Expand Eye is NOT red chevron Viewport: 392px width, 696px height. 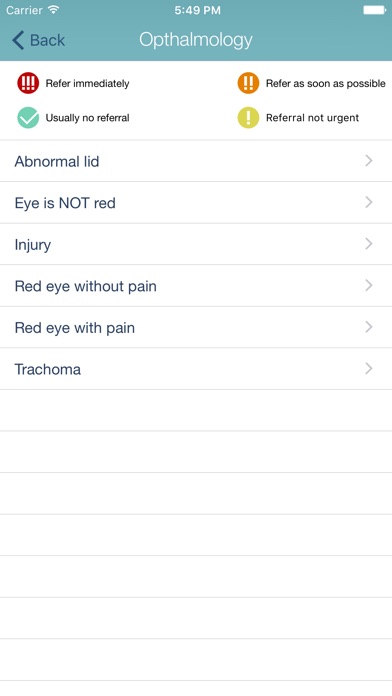[x=368, y=202]
